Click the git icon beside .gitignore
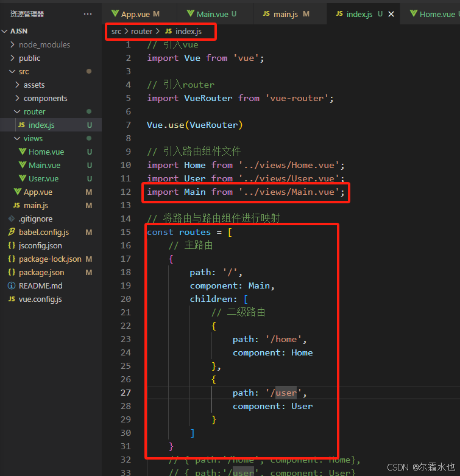This screenshot has height=476, width=460. pyautogui.click(x=12, y=219)
